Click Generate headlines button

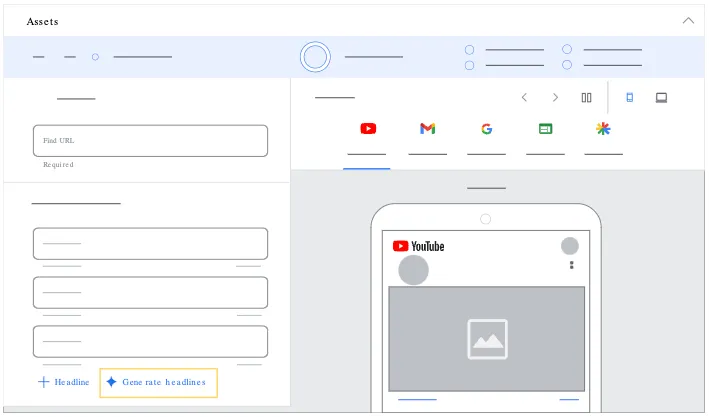coord(158,383)
